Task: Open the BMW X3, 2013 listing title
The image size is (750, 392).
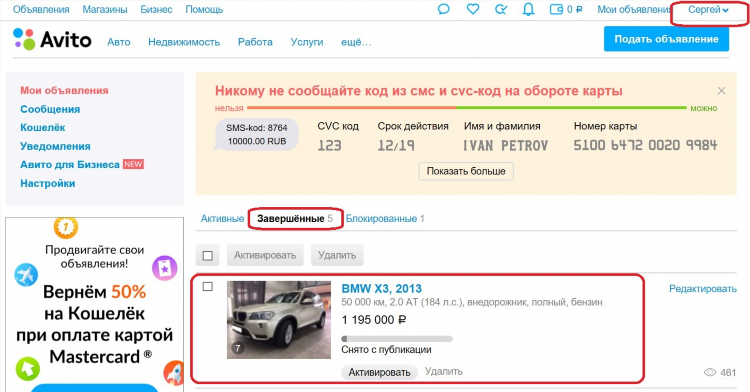Action: coord(382,289)
